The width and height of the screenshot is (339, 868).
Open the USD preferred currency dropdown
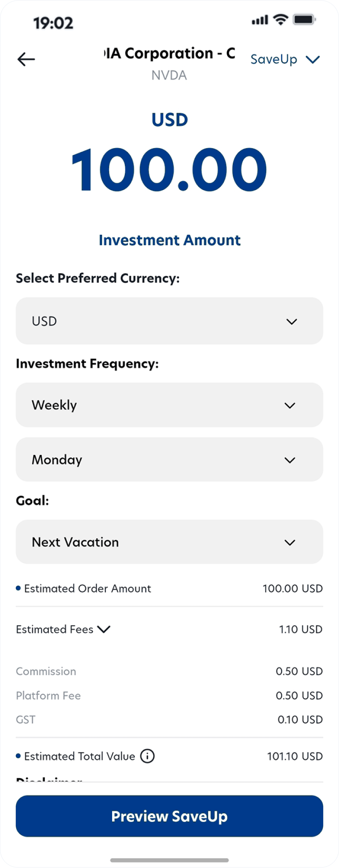pos(169,321)
